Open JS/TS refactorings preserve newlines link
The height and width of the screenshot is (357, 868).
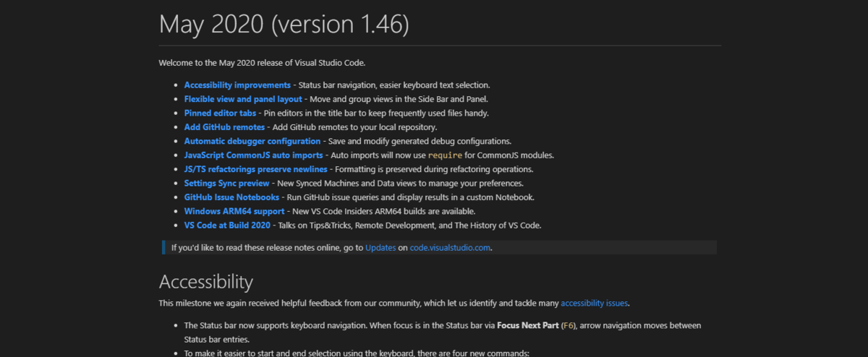coord(256,169)
